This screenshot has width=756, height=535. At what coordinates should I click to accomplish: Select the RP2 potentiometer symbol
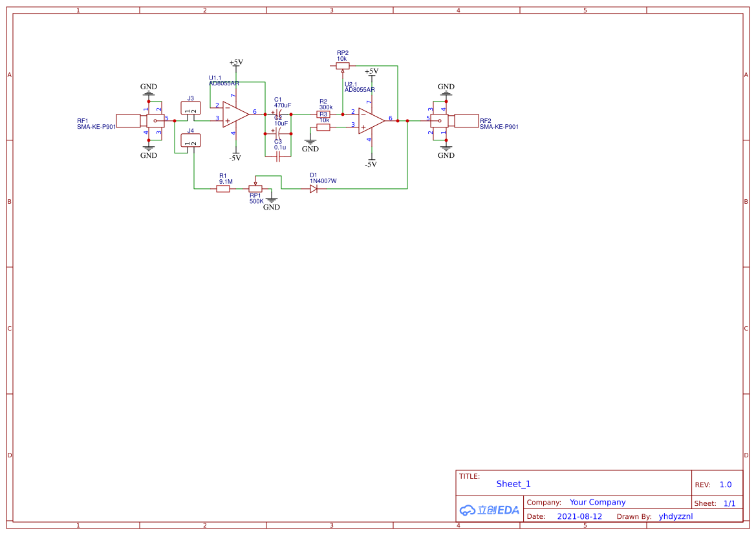[x=342, y=67]
